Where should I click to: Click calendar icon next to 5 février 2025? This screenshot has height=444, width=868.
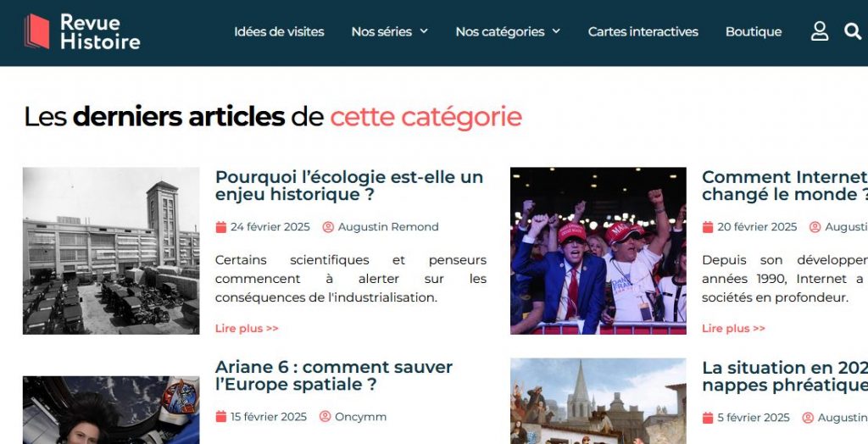pyautogui.click(x=708, y=418)
